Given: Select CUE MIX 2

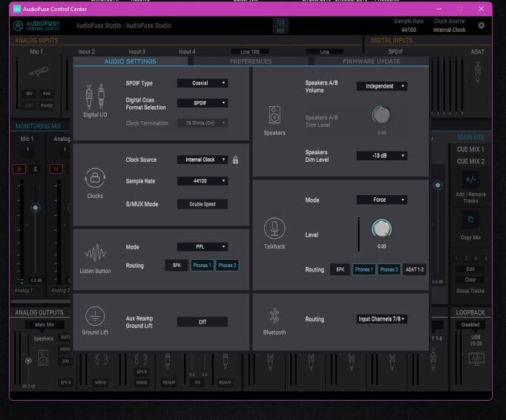Looking at the screenshot, I should pos(470,162).
